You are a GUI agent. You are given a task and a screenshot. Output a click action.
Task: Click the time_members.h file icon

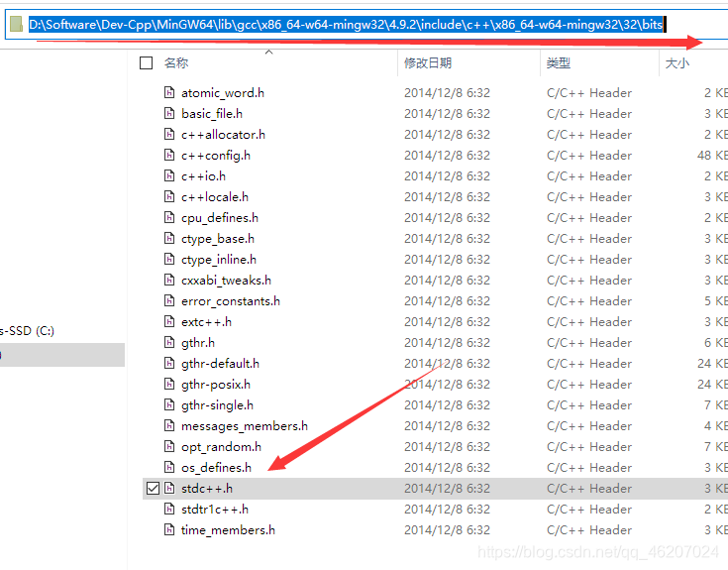click(x=169, y=529)
